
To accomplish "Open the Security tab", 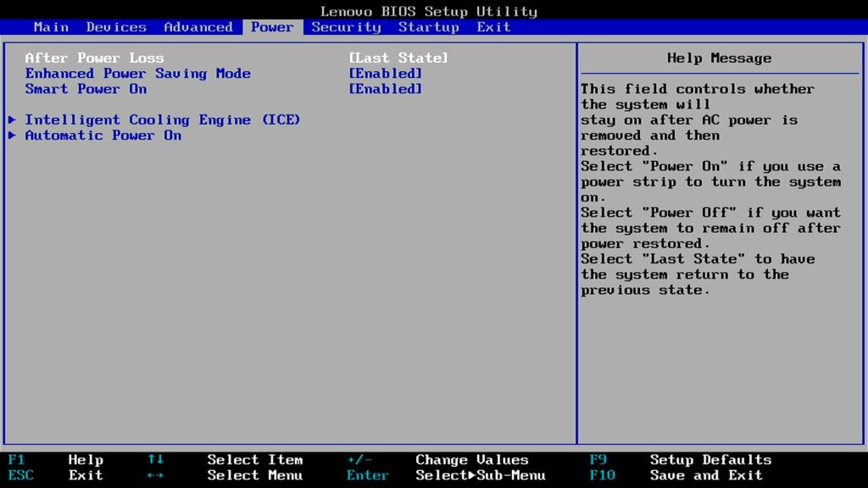I will coord(346,27).
